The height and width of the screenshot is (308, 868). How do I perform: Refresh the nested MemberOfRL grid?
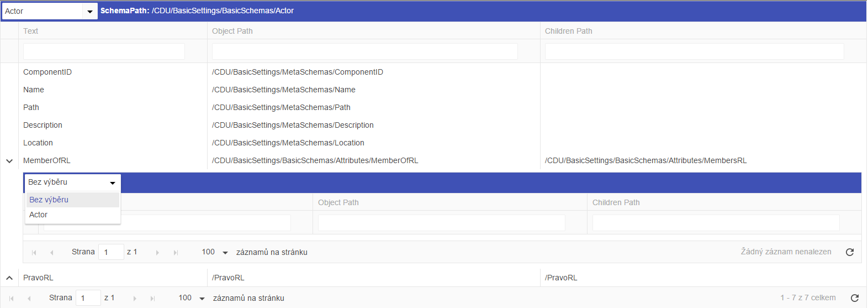[x=849, y=252]
